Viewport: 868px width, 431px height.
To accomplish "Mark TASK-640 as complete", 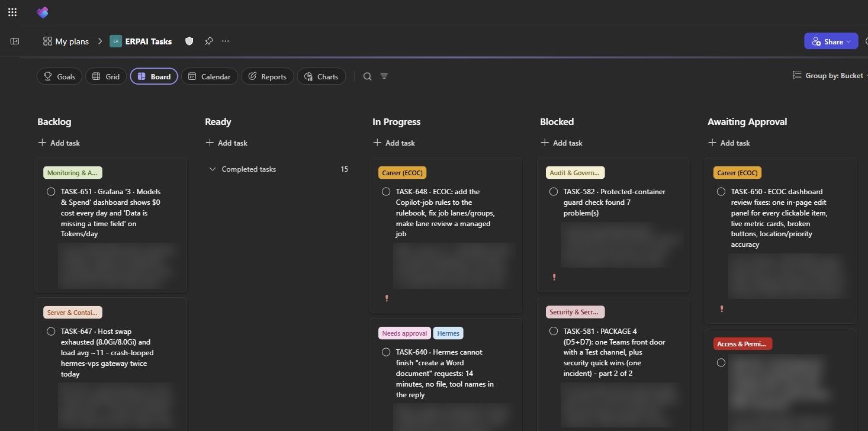I will point(386,352).
